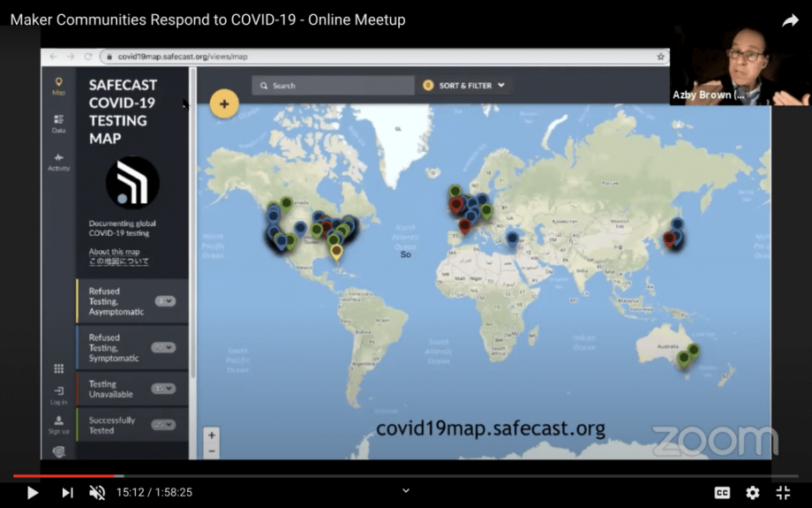Toggle closed captions on the video
812x508 pixels.
[721, 492]
